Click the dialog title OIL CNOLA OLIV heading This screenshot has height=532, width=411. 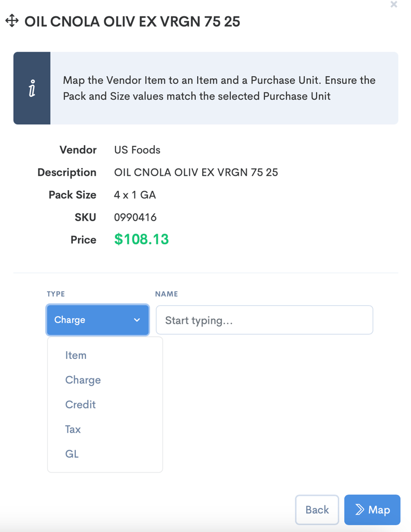132,22
